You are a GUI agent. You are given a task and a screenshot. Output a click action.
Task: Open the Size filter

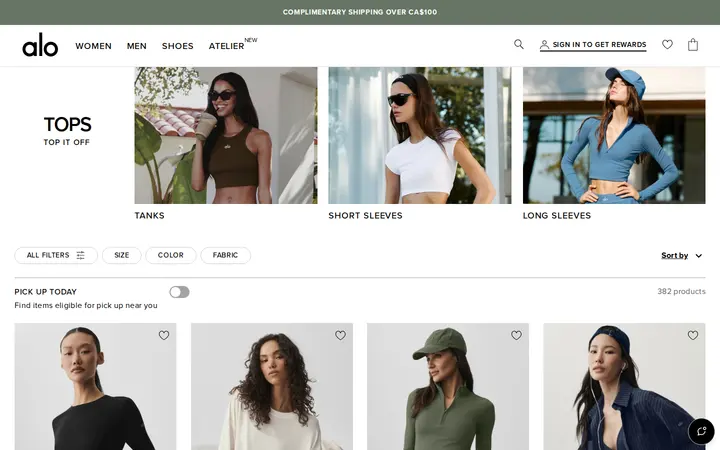coord(122,255)
